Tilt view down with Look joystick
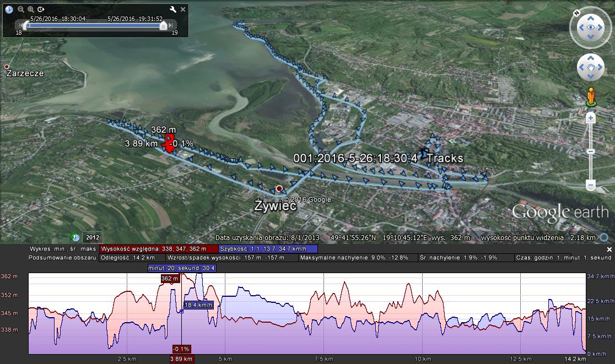 [x=590, y=36]
